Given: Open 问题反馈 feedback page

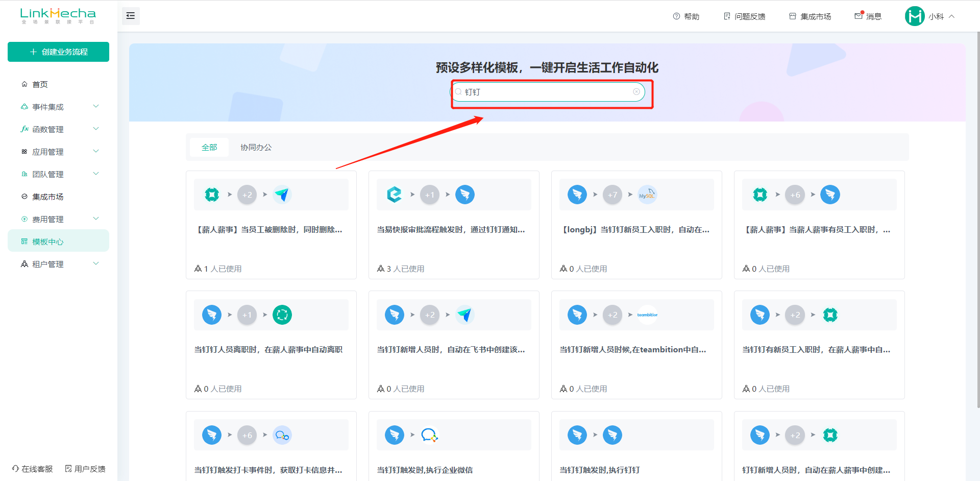Looking at the screenshot, I should pyautogui.click(x=745, y=16).
